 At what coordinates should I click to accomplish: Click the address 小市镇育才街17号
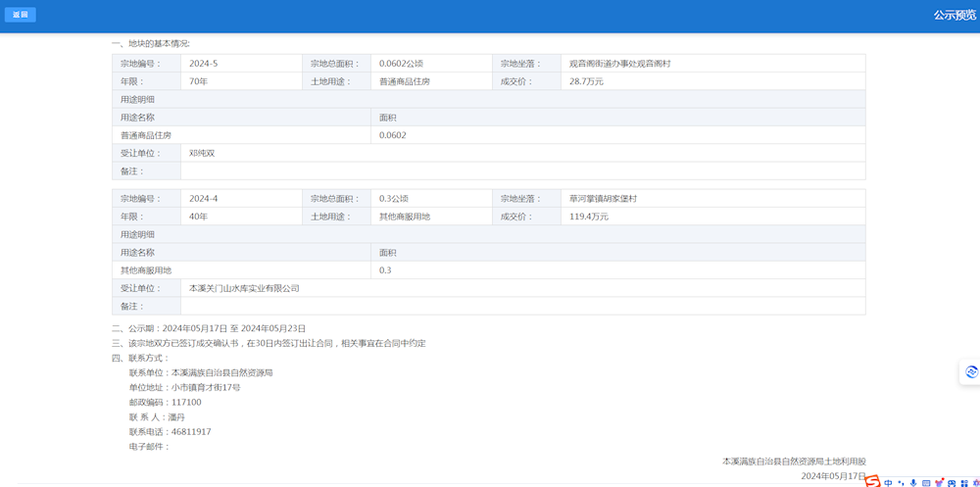[x=206, y=387]
